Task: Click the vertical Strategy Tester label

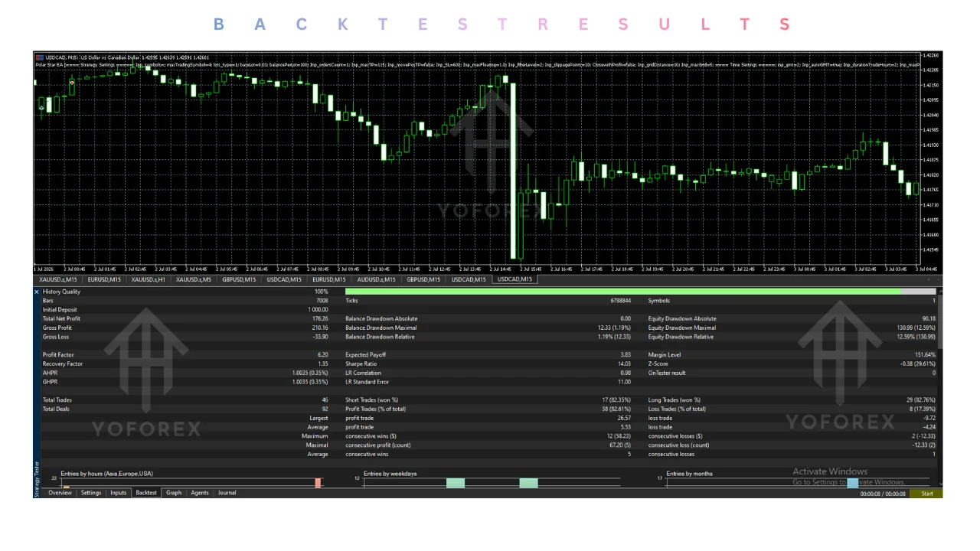Action: pyautogui.click(x=36, y=479)
